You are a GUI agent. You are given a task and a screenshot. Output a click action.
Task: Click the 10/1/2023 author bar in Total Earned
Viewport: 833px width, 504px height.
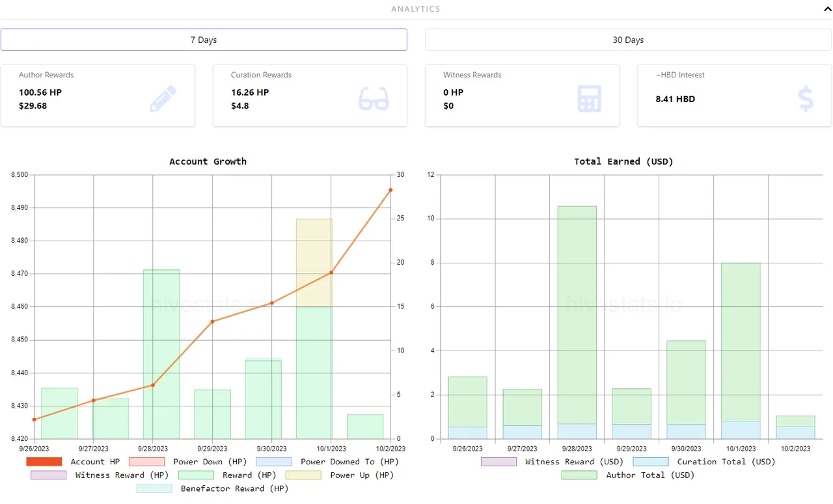click(741, 342)
